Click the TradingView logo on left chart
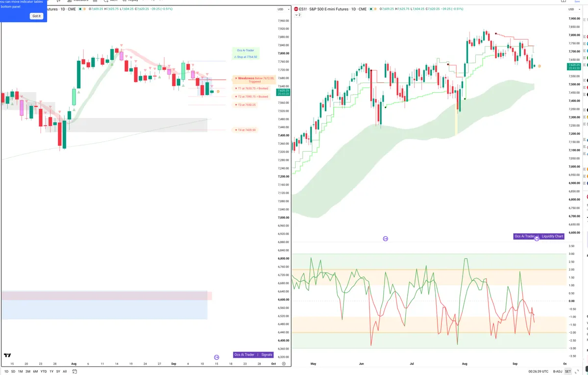 (x=7, y=355)
